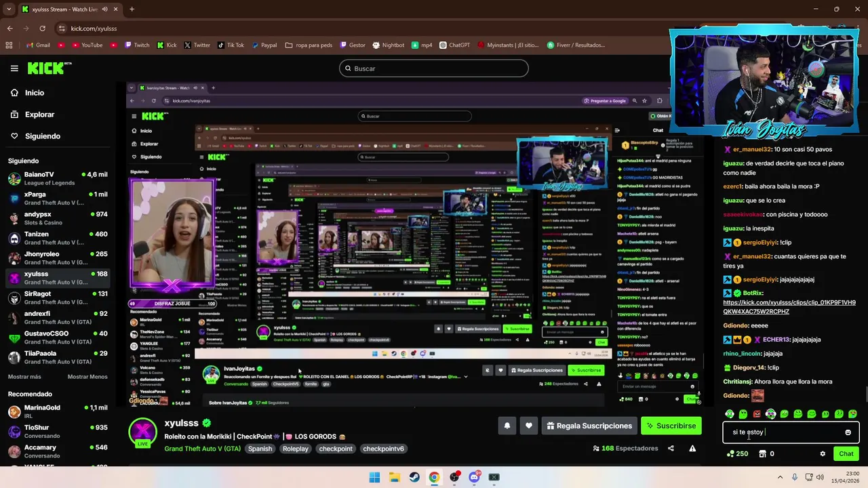The height and width of the screenshot is (488, 868).
Task: Open ropa para peds bookmark folder
Action: tap(309, 45)
